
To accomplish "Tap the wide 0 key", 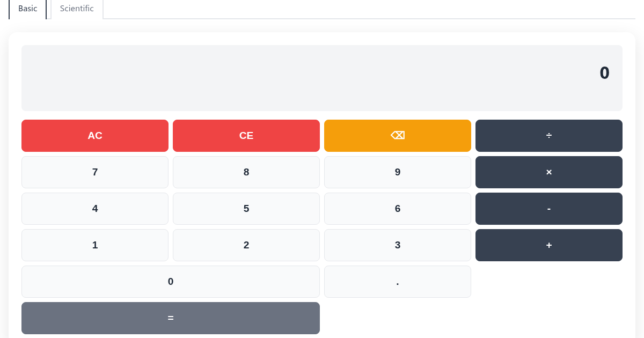I will tap(170, 282).
